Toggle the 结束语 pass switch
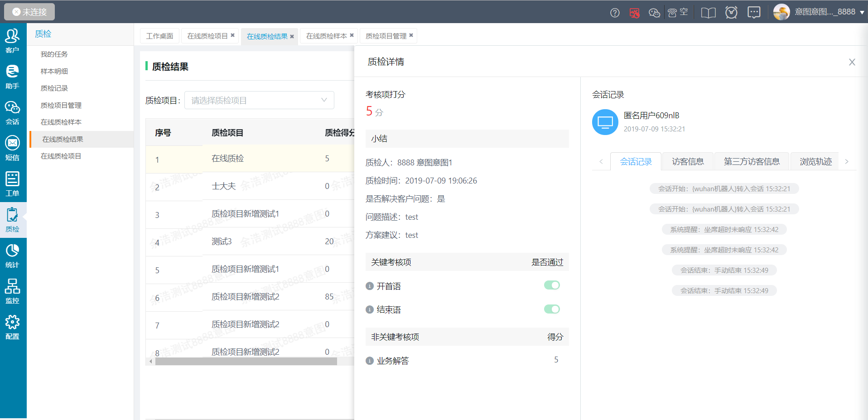This screenshot has width=868, height=420. (552, 309)
